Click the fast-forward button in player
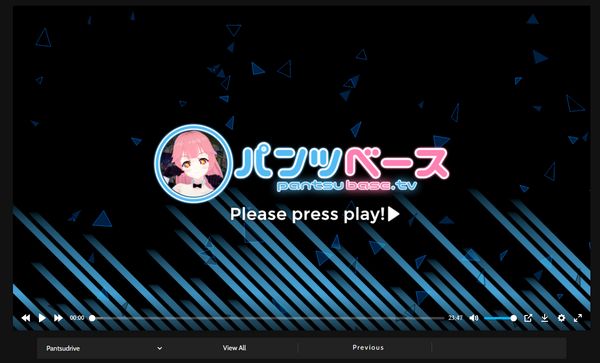This screenshot has width=600, height=363. 58,318
